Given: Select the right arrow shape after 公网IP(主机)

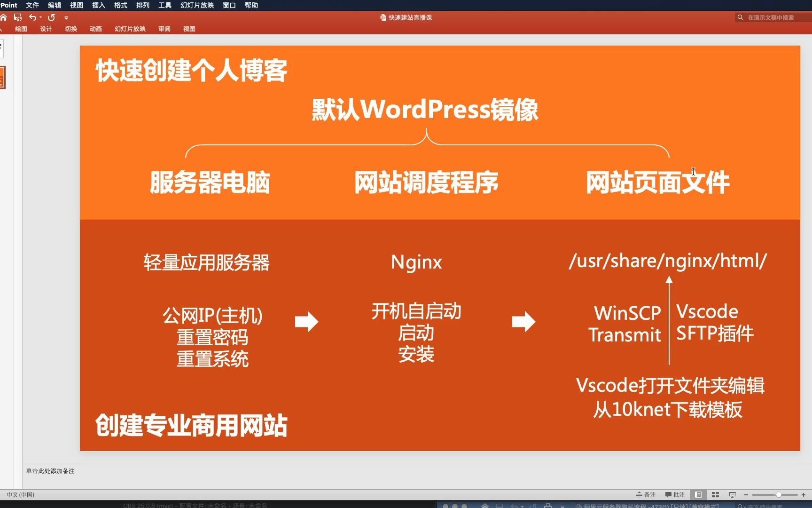Looking at the screenshot, I should [x=307, y=322].
